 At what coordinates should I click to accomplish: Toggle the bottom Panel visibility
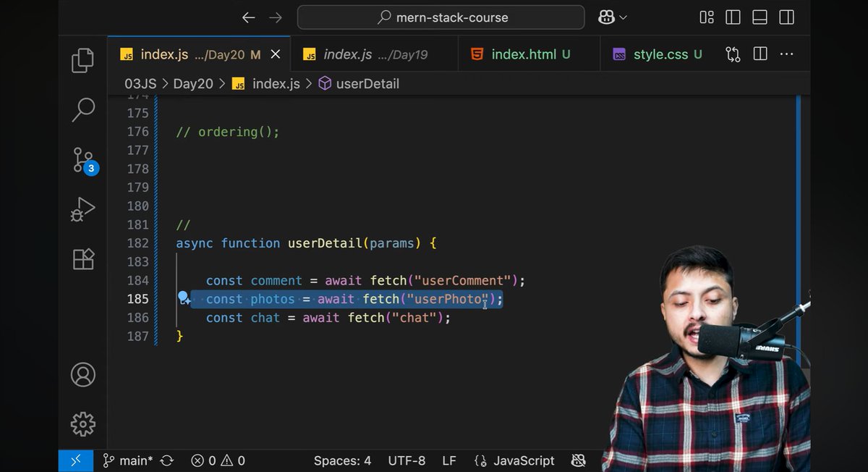point(759,17)
